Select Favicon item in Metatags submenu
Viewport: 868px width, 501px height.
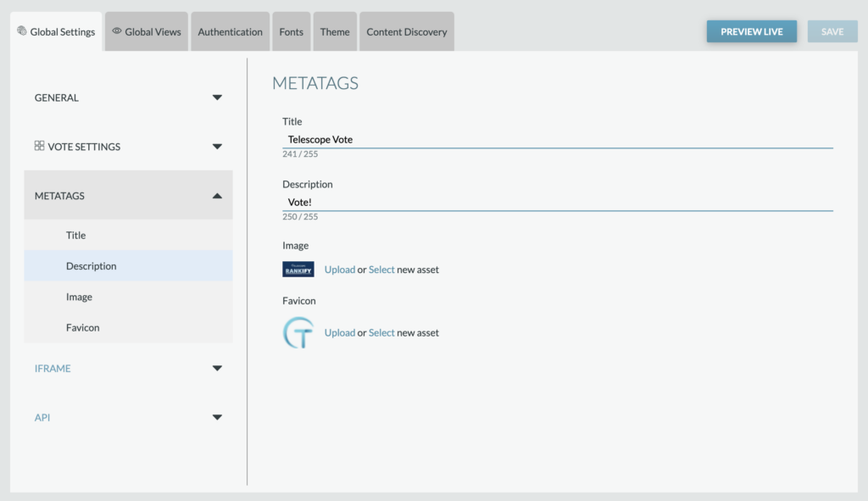tap(129, 328)
